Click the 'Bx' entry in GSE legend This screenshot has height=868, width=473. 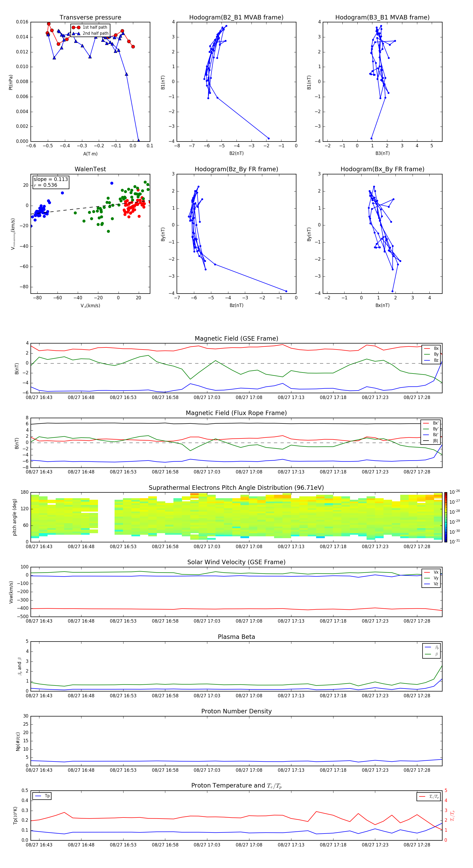click(x=431, y=349)
